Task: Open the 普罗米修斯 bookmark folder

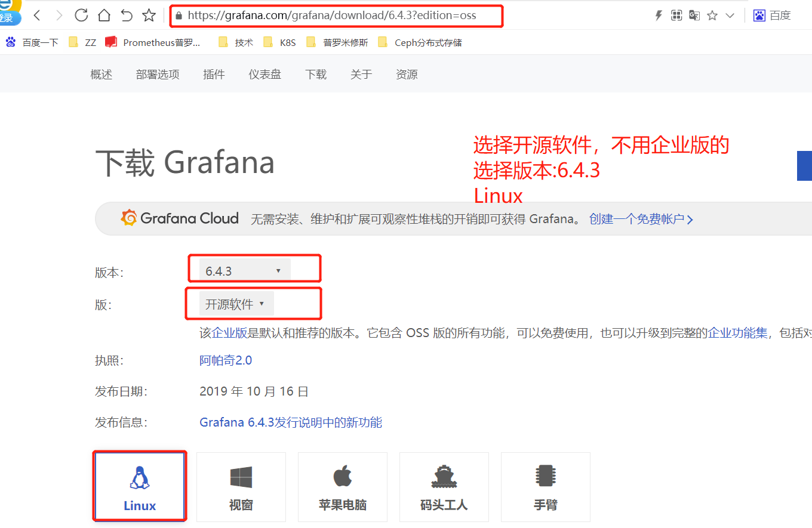Action: point(337,42)
